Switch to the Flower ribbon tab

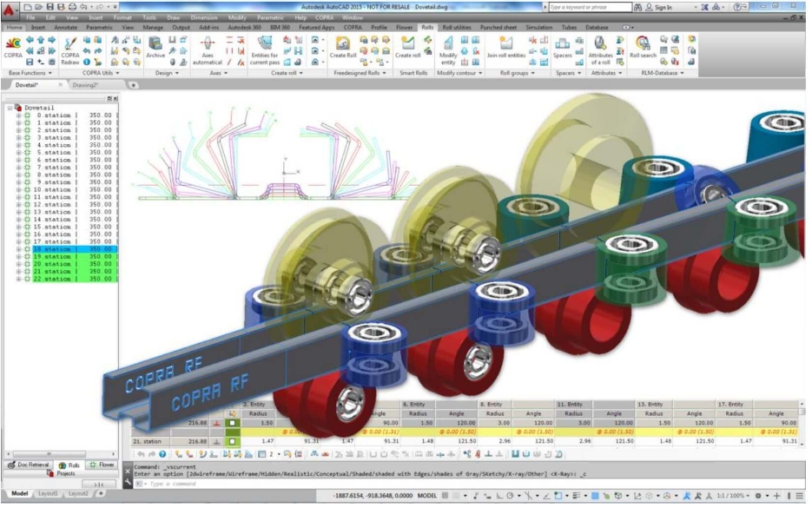coord(404,28)
